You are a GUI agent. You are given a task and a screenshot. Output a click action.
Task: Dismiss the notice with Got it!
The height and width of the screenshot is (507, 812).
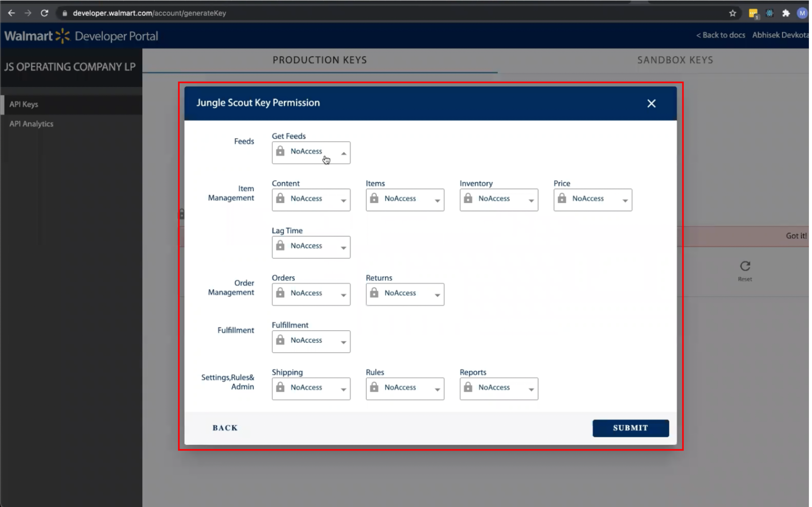point(796,236)
